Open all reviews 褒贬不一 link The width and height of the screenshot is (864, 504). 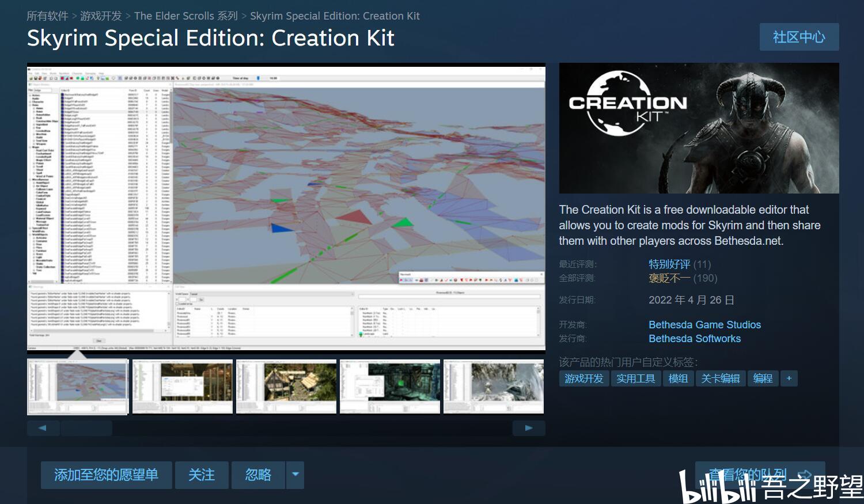click(x=669, y=278)
